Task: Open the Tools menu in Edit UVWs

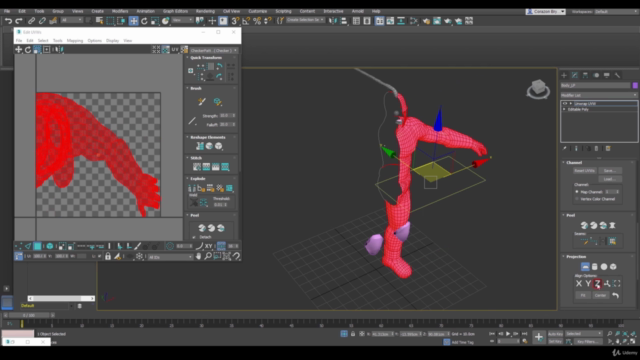Action: [x=58, y=40]
